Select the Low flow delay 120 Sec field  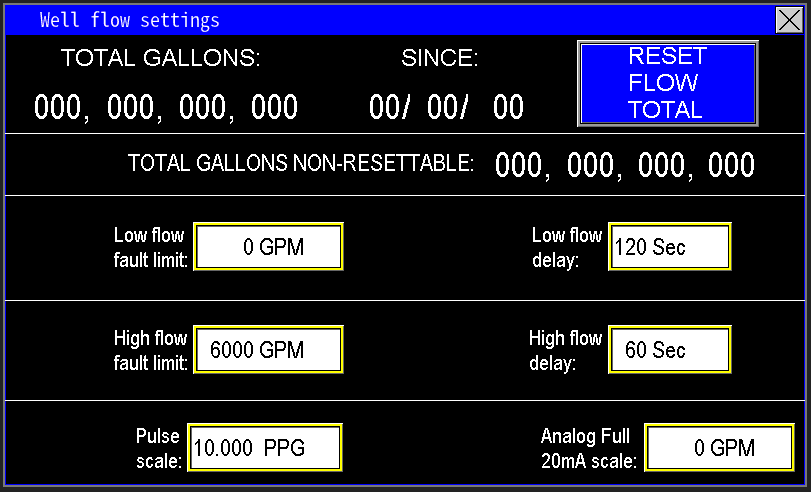(669, 247)
